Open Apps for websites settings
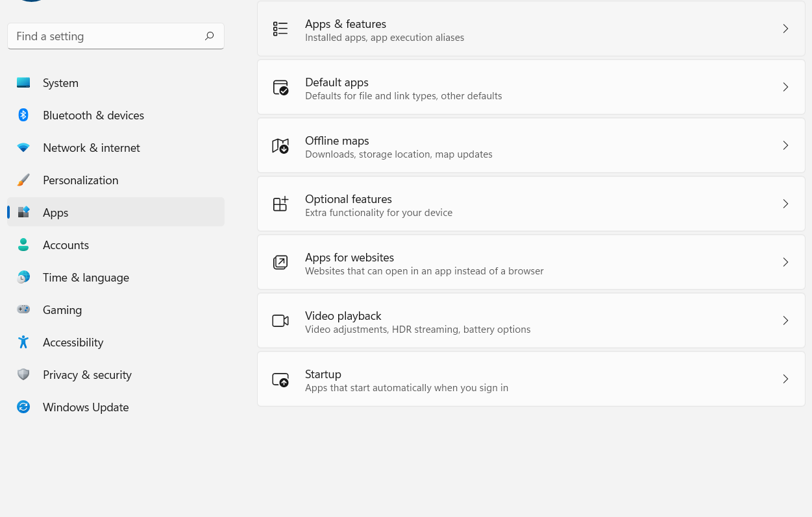The image size is (812, 517). tap(531, 262)
